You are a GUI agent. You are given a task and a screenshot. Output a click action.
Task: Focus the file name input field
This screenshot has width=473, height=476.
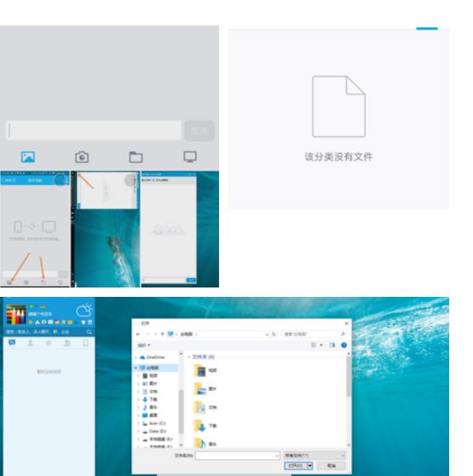click(x=238, y=456)
